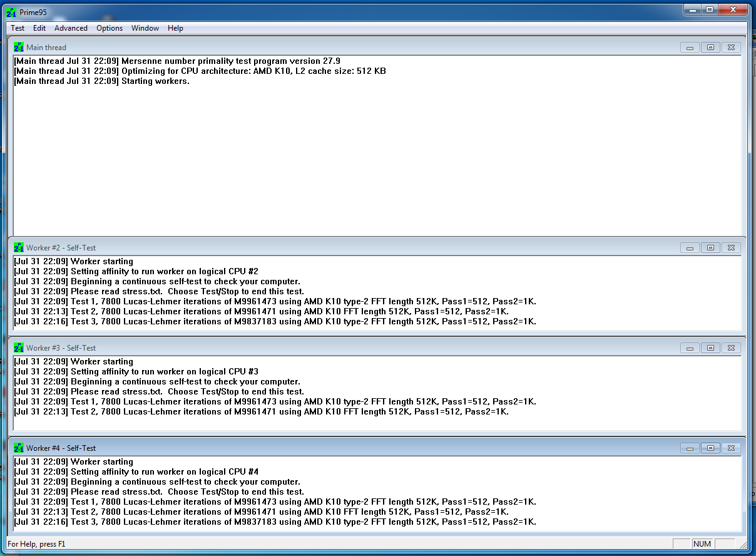Click the Worker #3 window icon
This screenshot has width=756, height=556.
coord(19,347)
